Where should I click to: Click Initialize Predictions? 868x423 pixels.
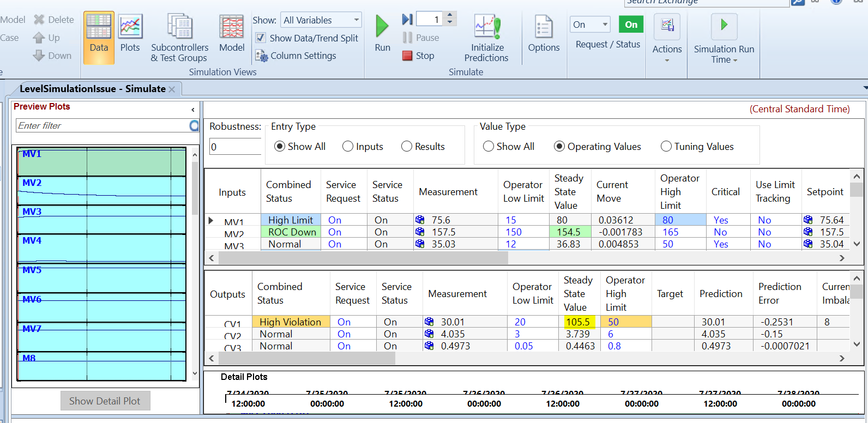pyautogui.click(x=486, y=37)
